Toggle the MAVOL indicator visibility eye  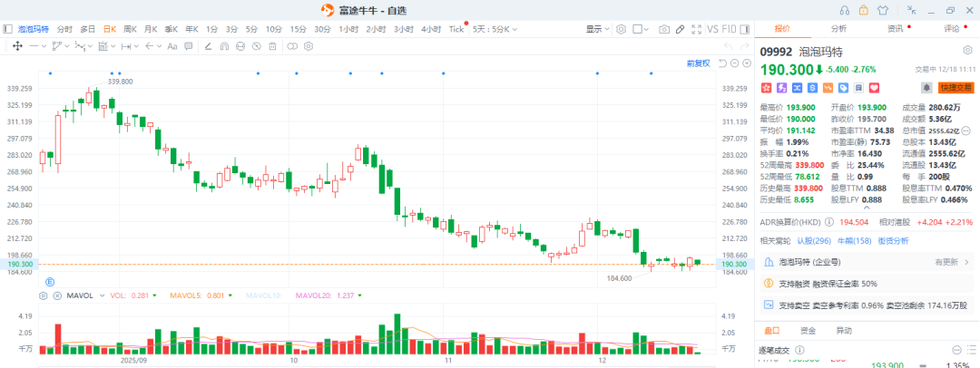44,295
